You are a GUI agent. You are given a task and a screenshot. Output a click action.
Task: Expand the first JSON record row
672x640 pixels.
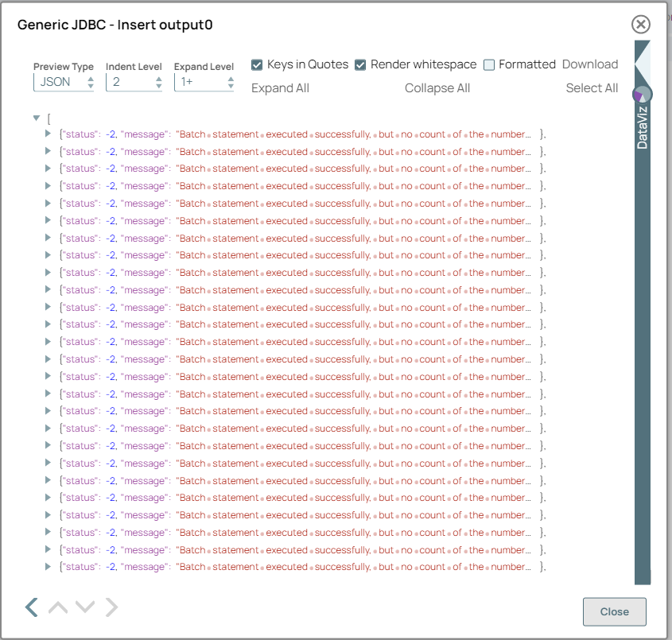point(49,134)
